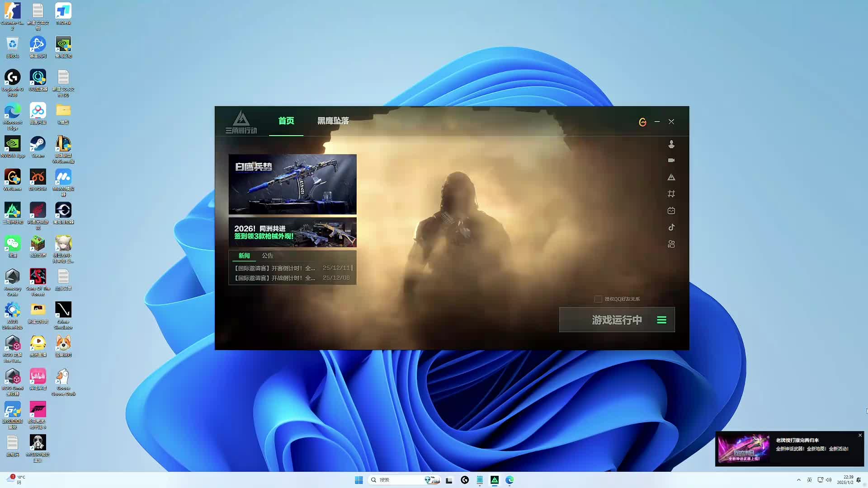Click the bottom film-camera icon in sidebar
Viewport: 868px width, 488px height.
click(671, 244)
